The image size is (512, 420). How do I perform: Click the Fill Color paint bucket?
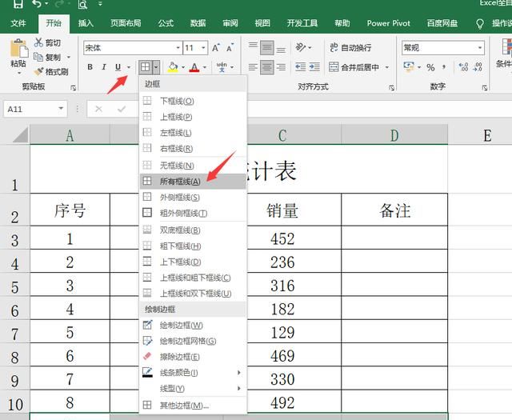173,67
